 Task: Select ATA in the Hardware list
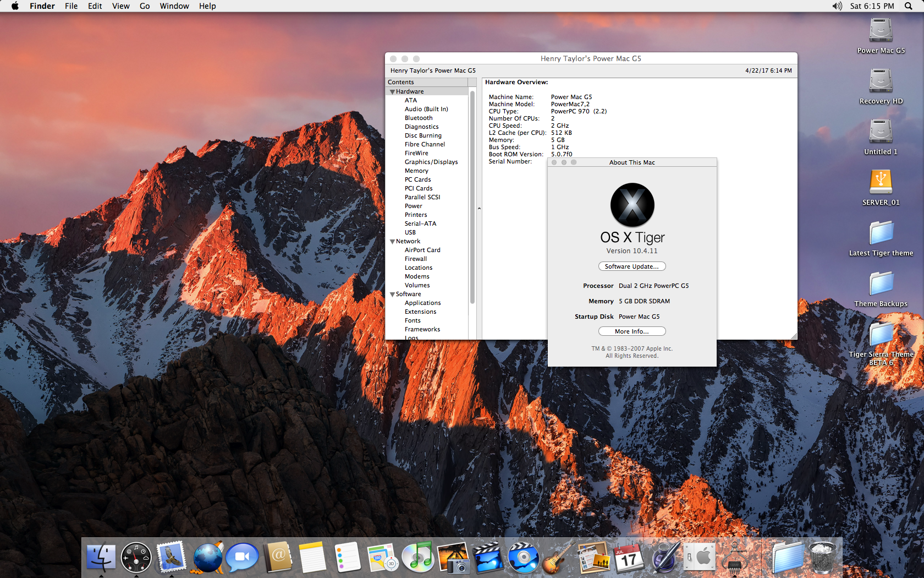pyautogui.click(x=411, y=100)
